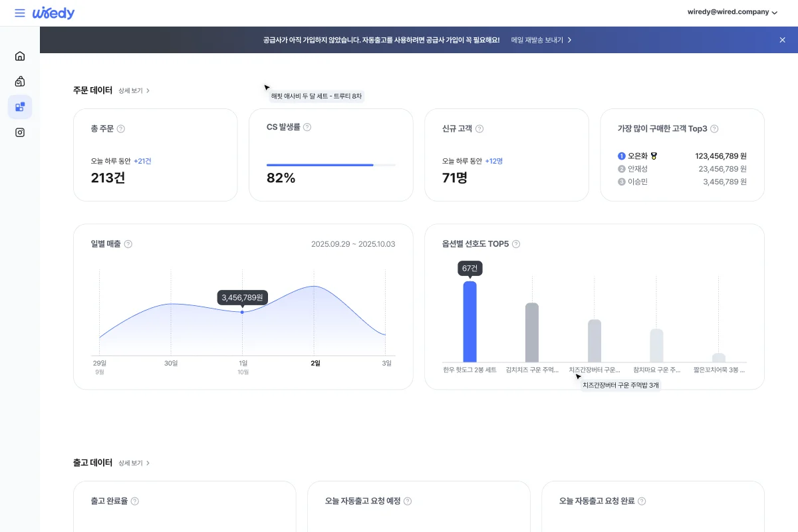This screenshot has width=798, height=532.
Task: Click the wiredy logo
Action: (x=54, y=13)
